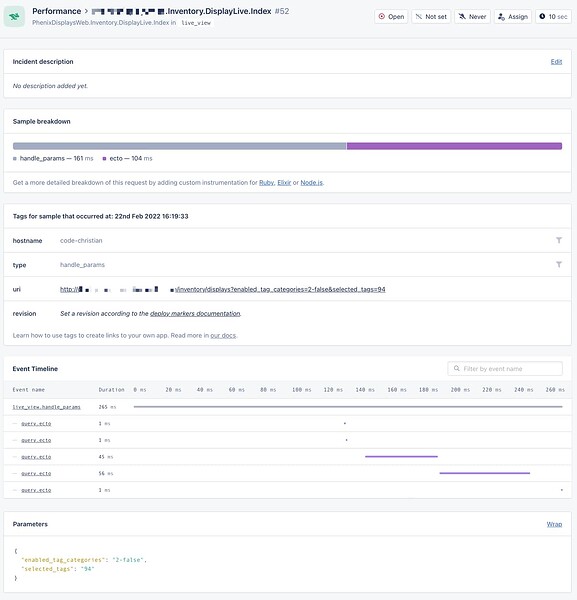
Task: Click the Assign button with person icon
Action: pos(513,16)
